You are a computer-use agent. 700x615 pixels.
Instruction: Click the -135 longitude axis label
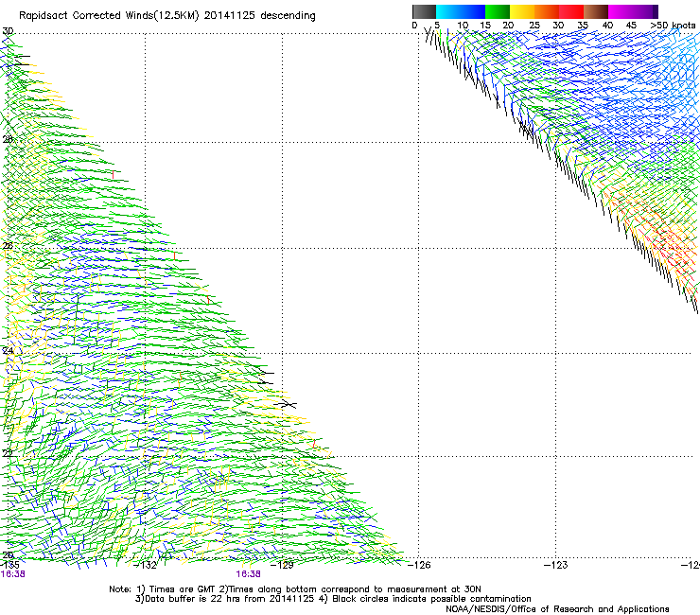[9, 565]
